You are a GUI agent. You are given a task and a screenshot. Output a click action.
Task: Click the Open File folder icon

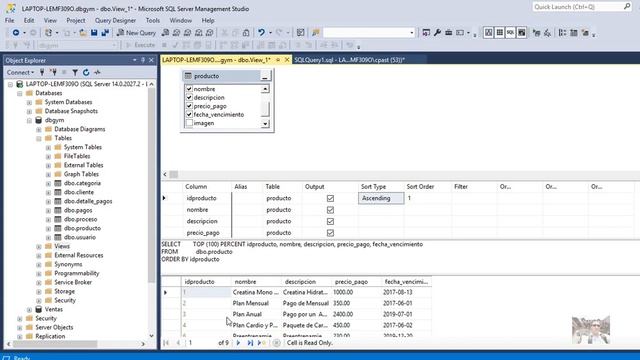coord(83,33)
